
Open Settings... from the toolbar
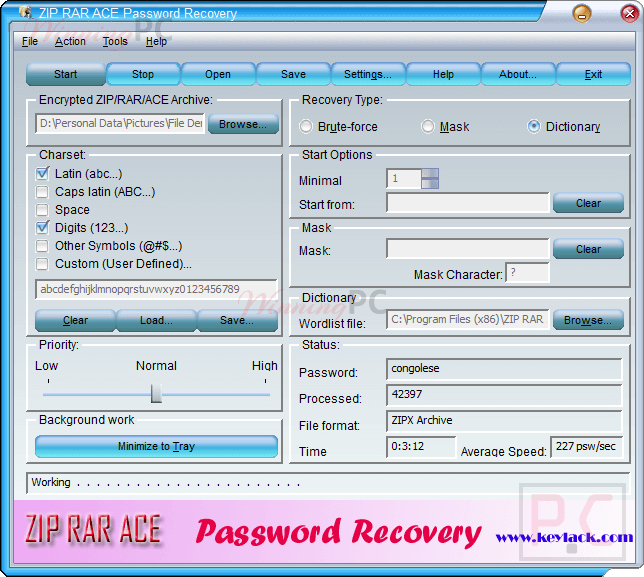pyautogui.click(x=368, y=74)
